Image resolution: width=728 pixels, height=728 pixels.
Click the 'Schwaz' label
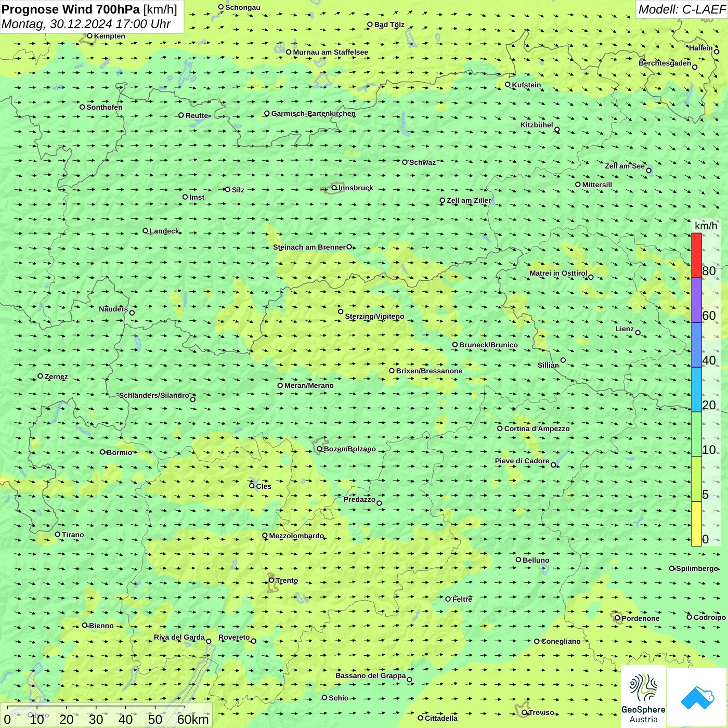pyautogui.click(x=422, y=162)
